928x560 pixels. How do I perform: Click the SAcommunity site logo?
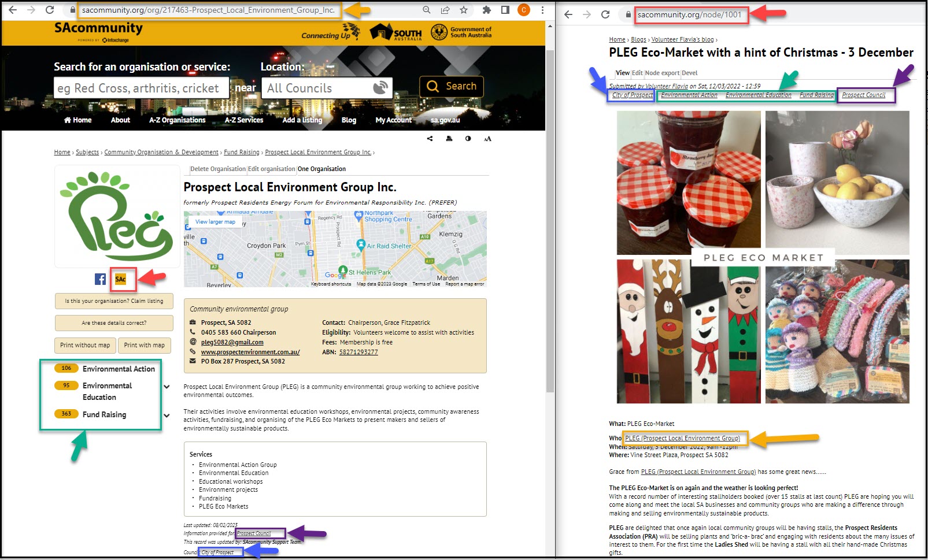98,32
